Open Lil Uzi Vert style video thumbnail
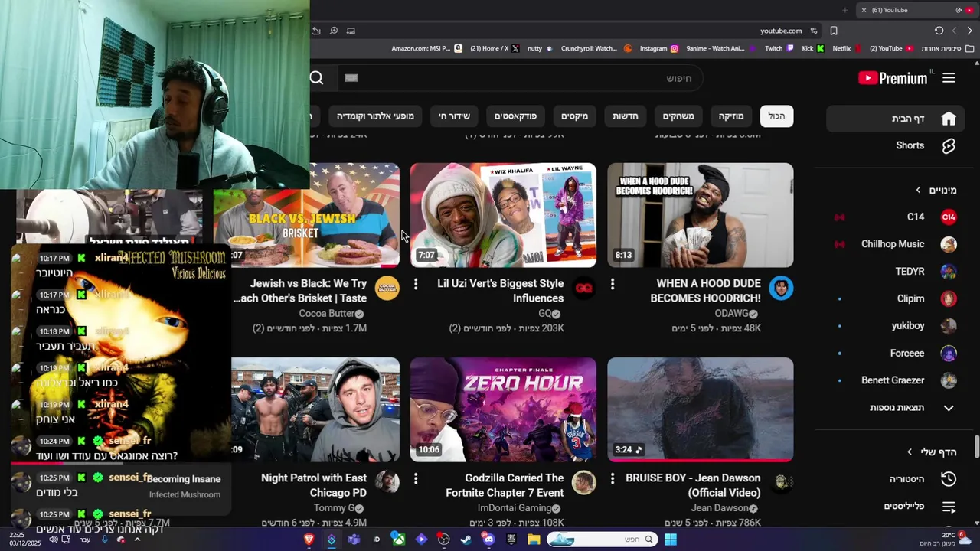 tap(503, 215)
